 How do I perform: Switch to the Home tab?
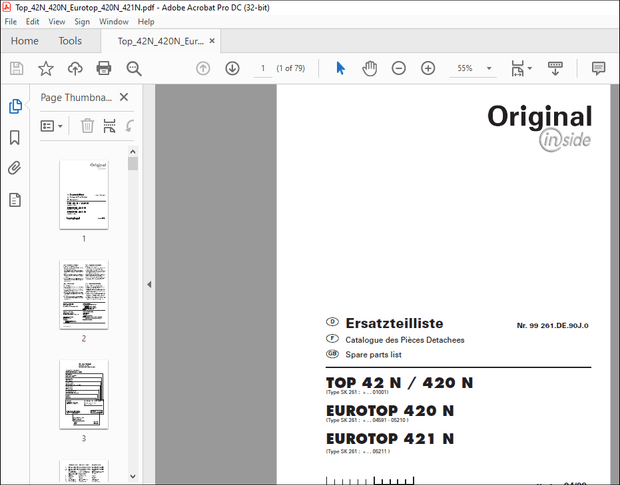[x=25, y=41]
